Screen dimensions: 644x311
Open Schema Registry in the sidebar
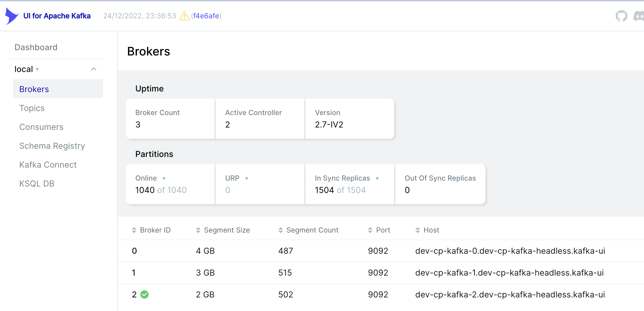click(52, 146)
